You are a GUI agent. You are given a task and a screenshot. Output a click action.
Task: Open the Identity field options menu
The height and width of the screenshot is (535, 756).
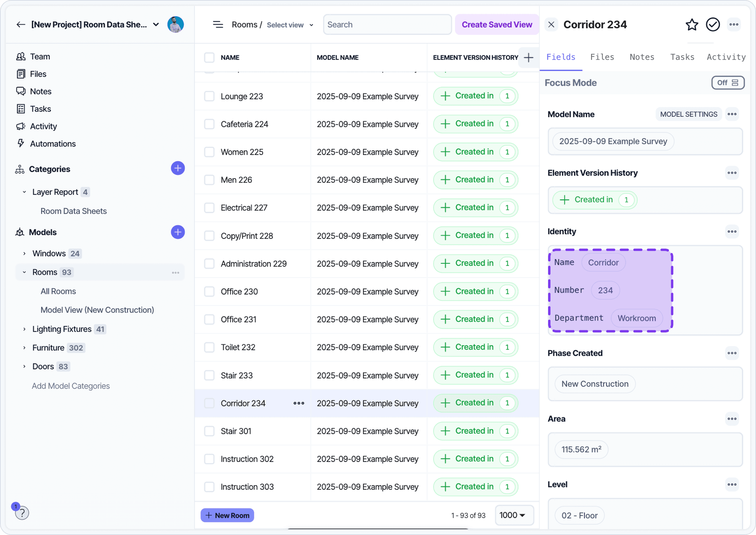click(x=731, y=231)
